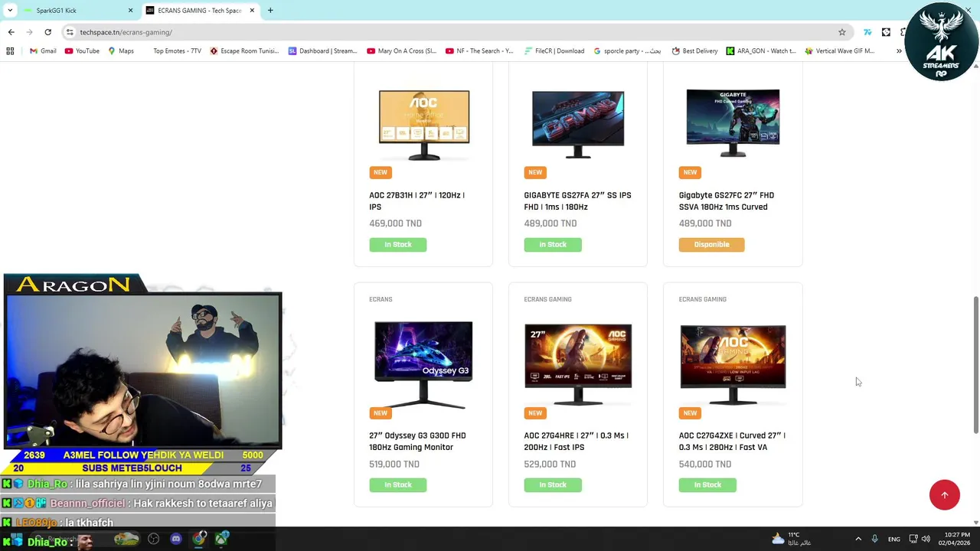The width and height of the screenshot is (980, 551).
Task: Select the ECRANS GAMING - Tech Space tab
Action: (201, 11)
